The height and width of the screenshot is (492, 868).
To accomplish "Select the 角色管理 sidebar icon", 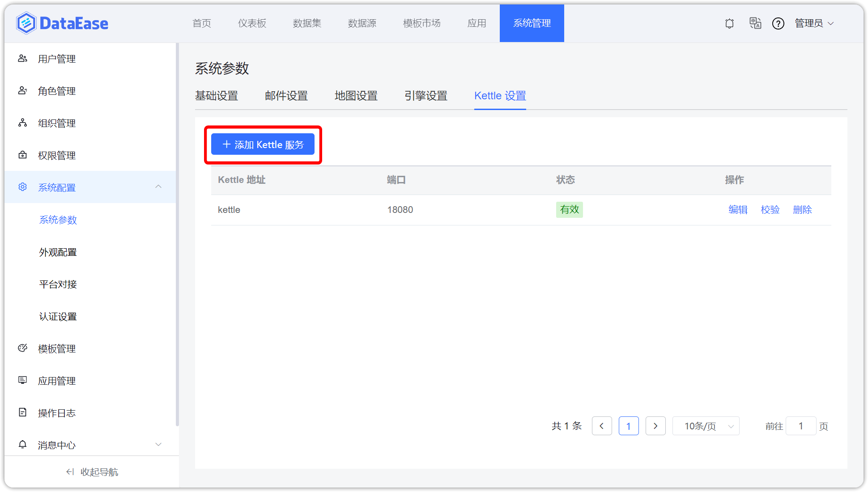I will (22, 90).
